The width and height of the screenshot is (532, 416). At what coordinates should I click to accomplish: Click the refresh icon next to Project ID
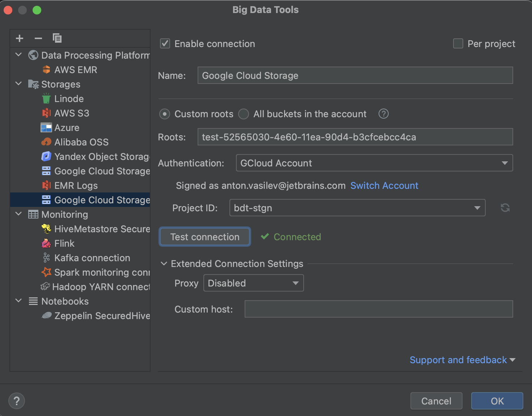pos(505,208)
